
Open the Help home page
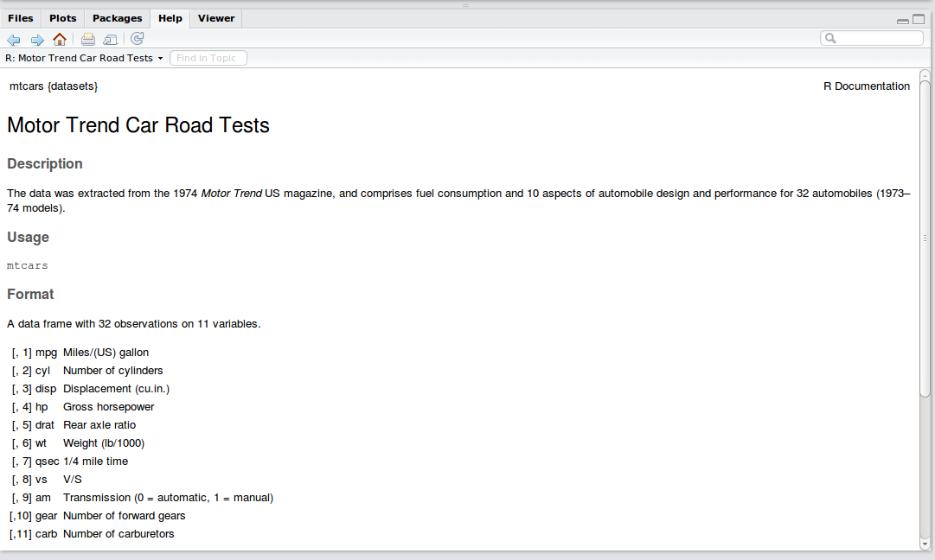point(60,39)
